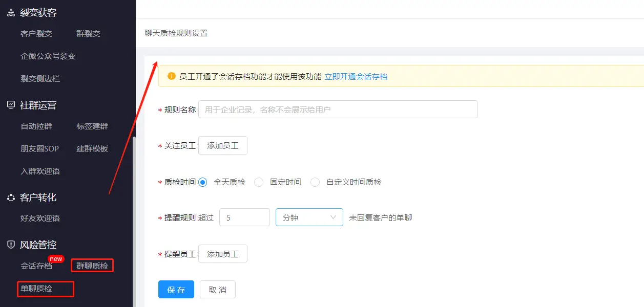Click the orange warning icon in notice banner

(172, 76)
